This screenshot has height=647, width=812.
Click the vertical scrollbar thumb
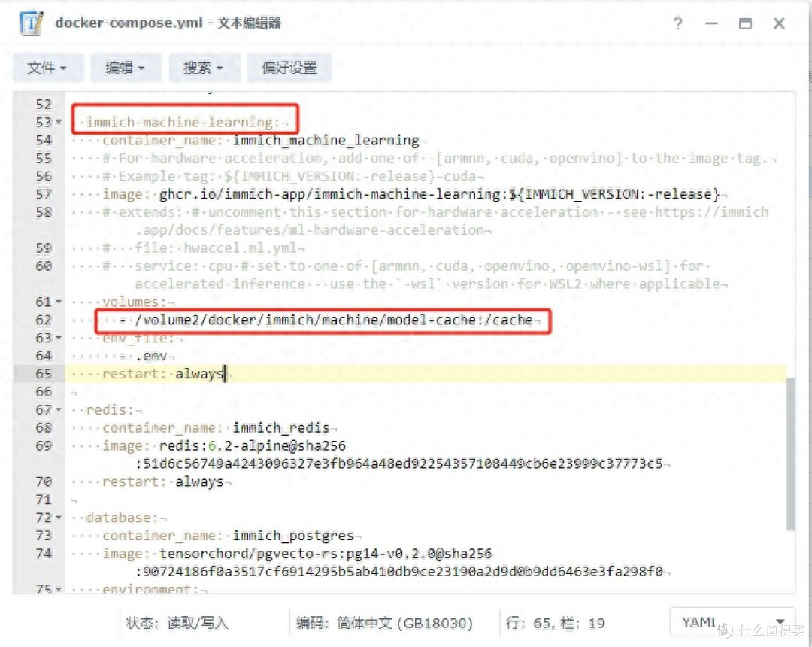[790, 454]
